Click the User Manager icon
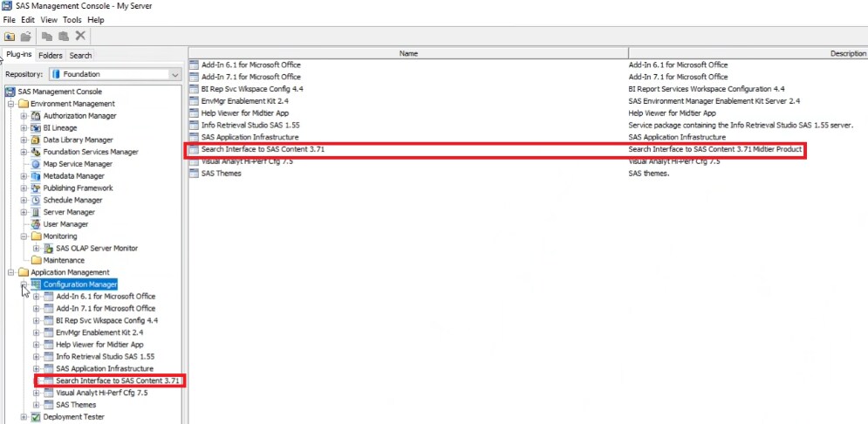The width and height of the screenshot is (868, 424). 36,224
